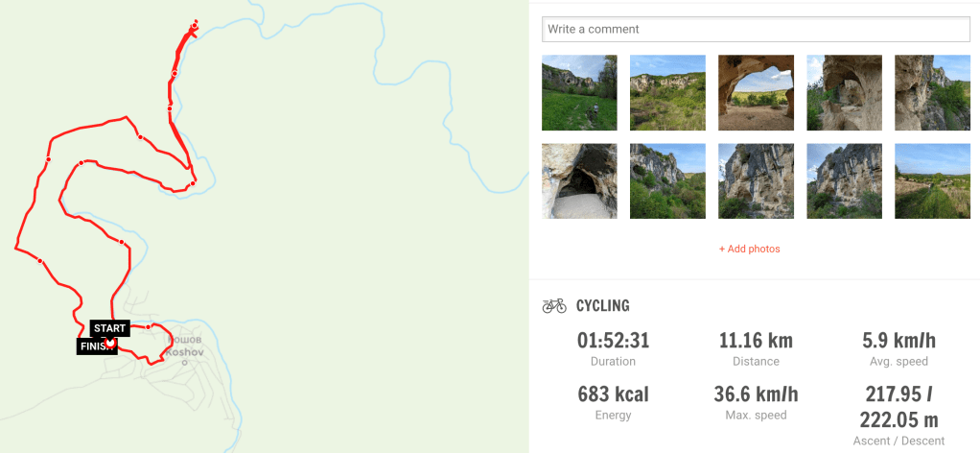
Task: Click the 683 kcal energy stat
Action: coord(613,393)
